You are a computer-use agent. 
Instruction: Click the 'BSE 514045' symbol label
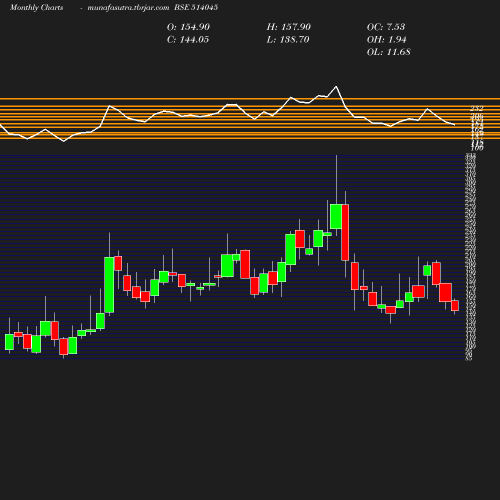(196, 7)
